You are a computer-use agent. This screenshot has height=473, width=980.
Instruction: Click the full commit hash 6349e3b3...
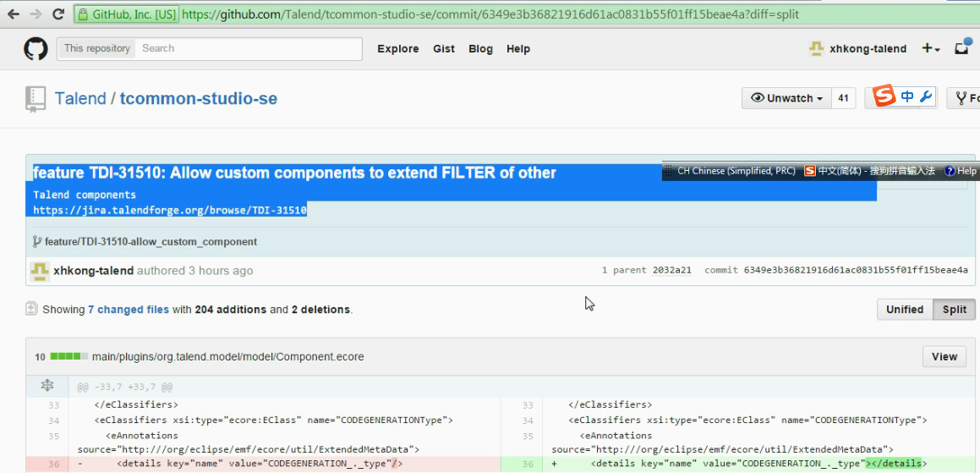[x=856, y=270]
